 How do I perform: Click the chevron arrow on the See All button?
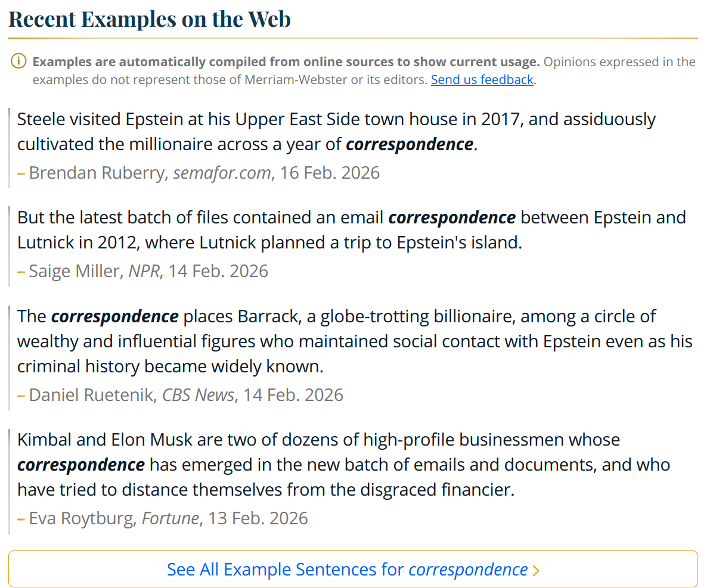click(x=535, y=570)
